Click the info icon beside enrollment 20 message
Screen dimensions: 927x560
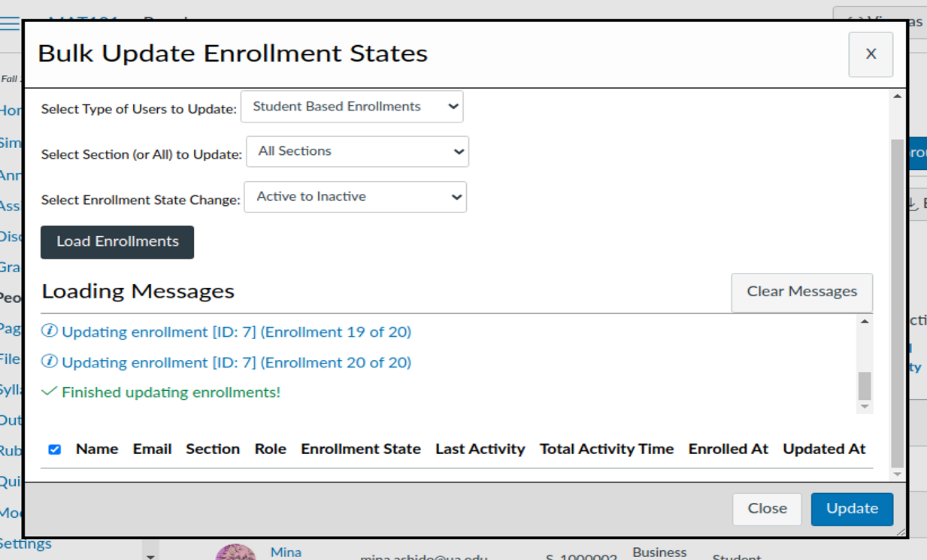[50, 362]
